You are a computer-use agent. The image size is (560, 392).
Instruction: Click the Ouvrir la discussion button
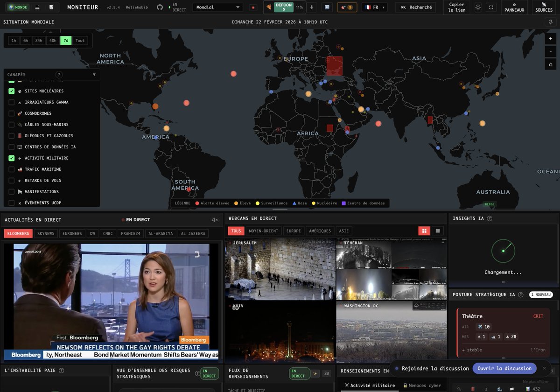[504, 368]
